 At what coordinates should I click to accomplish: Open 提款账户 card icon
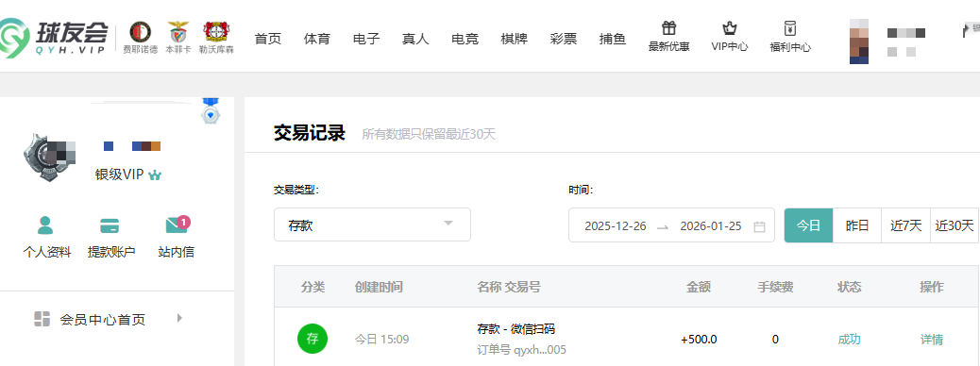click(x=110, y=225)
